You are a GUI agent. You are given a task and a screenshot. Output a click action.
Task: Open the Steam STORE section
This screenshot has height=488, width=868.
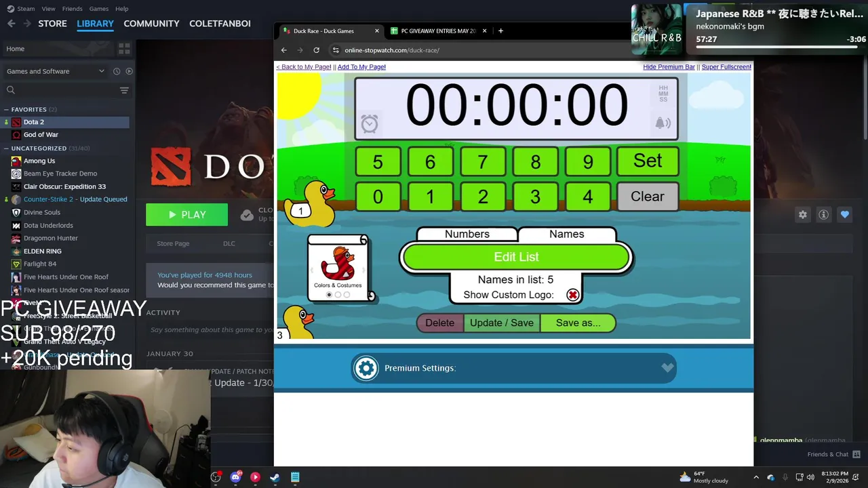point(52,23)
